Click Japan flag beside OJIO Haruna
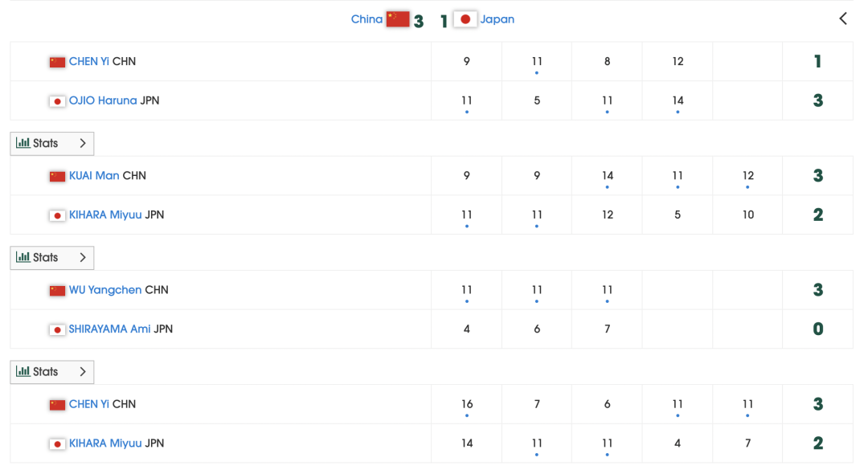The width and height of the screenshot is (868, 470). pyautogui.click(x=57, y=101)
